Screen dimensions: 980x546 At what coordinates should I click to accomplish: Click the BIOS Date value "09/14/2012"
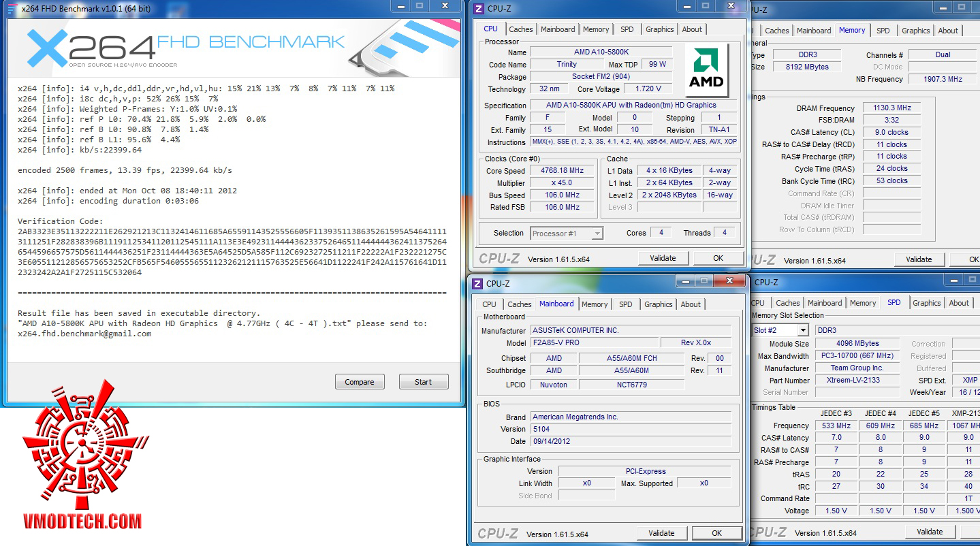tap(631, 441)
